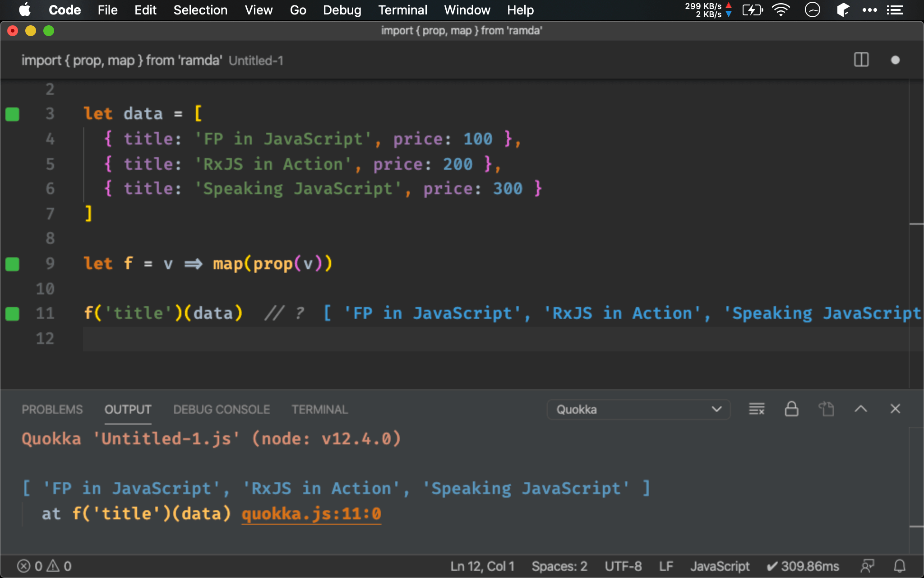Screen dimensions: 924x578
Task: Click Ln 12, Col 1 in status bar
Action: point(482,566)
